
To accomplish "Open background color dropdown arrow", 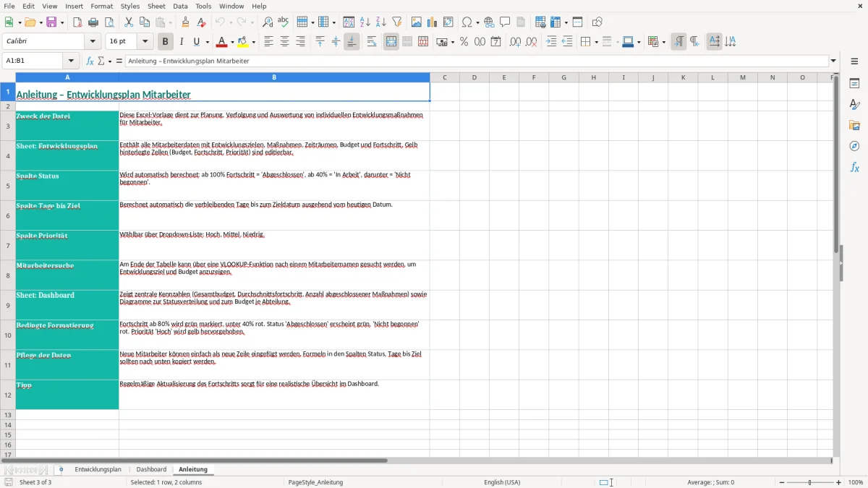I will point(254,42).
